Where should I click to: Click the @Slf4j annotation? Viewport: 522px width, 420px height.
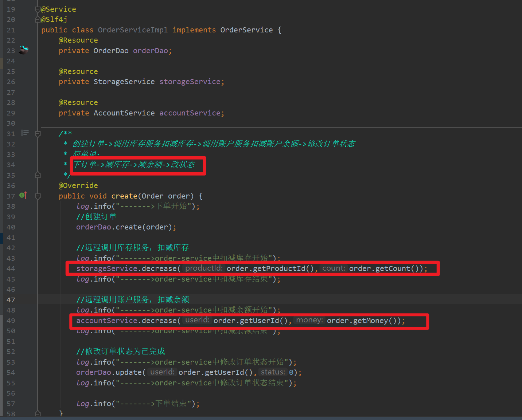tap(54, 19)
